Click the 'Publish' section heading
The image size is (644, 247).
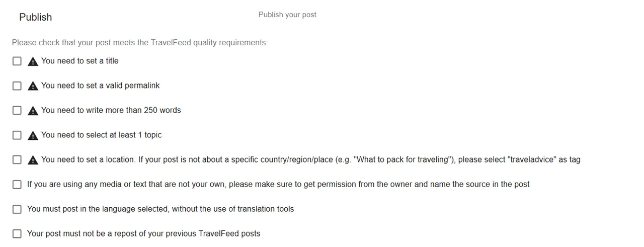(35, 17)
